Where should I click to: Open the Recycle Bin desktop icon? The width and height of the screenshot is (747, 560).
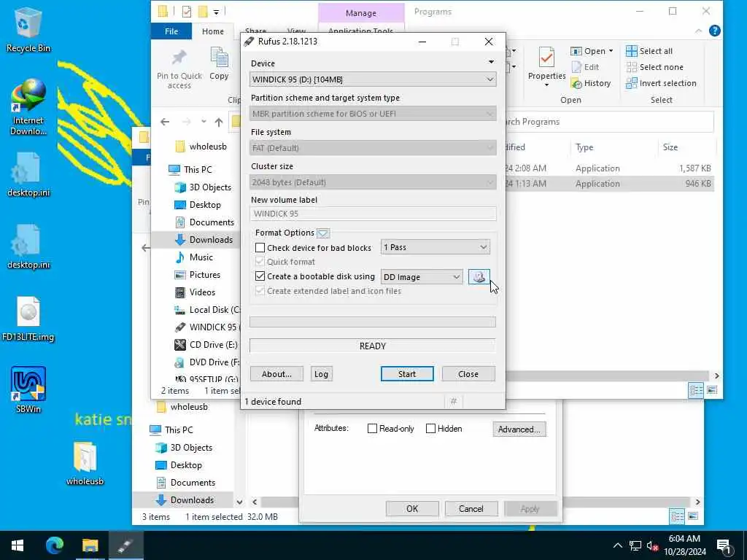click(28, 31)
